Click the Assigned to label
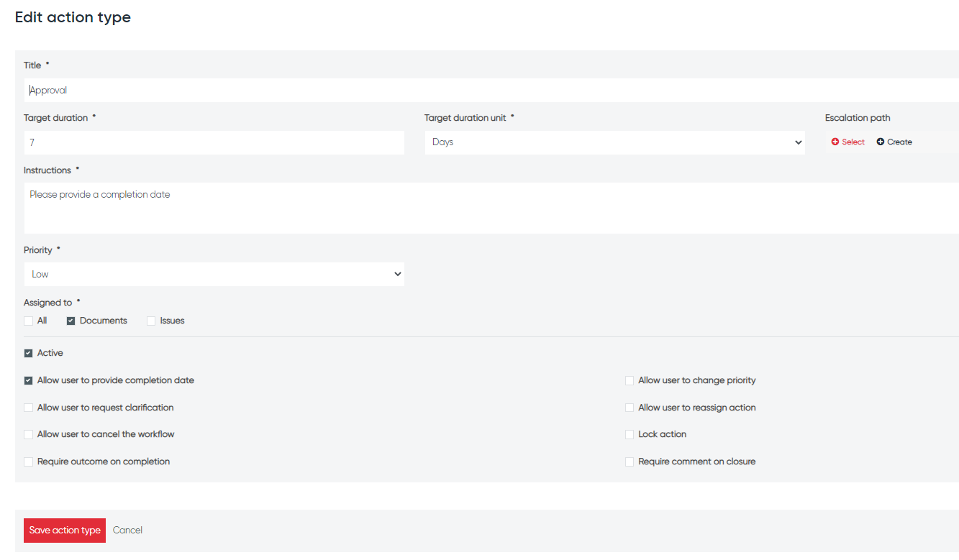This screenshot has width=959, height=560. (47, 303)
